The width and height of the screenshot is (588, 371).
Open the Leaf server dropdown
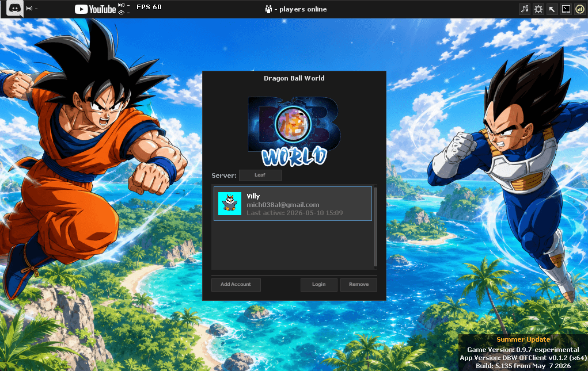coord(260,175)
